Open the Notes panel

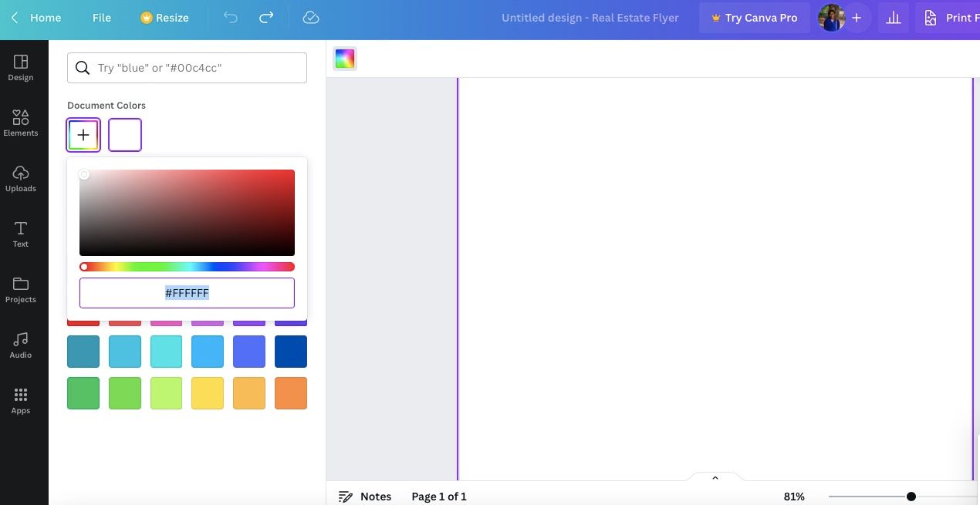pos(366,496)
